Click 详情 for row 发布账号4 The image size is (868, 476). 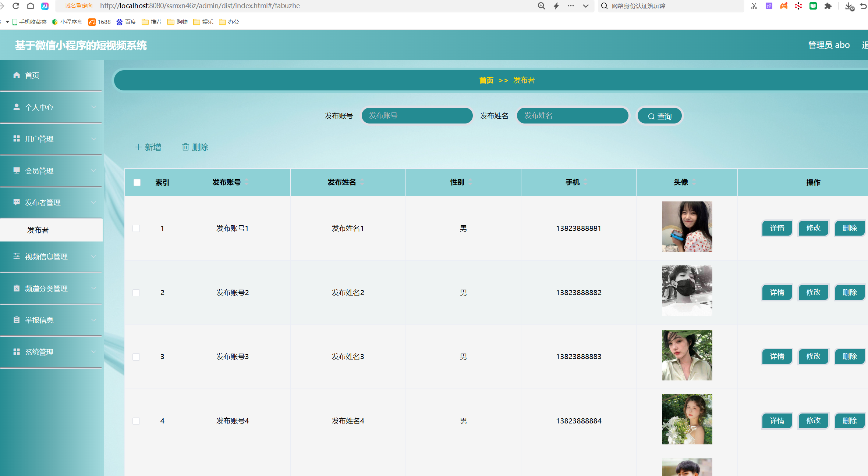click(x=777, y=420)
